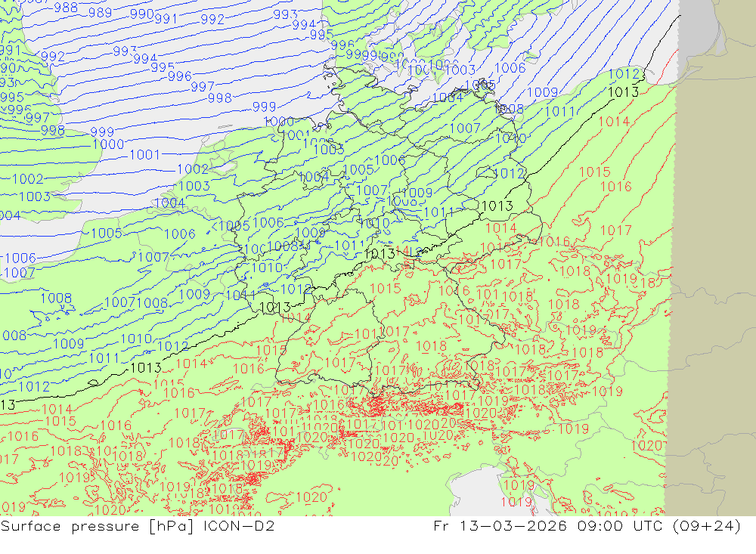
Task: Click the date "13-03-2026" in the footer
Action: 513,525
